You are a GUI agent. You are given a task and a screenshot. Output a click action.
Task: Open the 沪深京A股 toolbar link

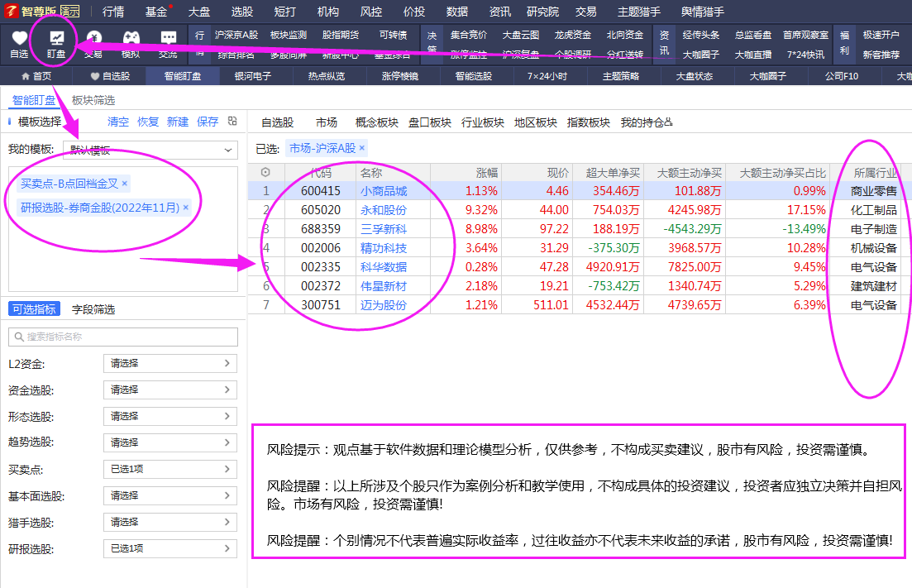[x=236, y=35]
